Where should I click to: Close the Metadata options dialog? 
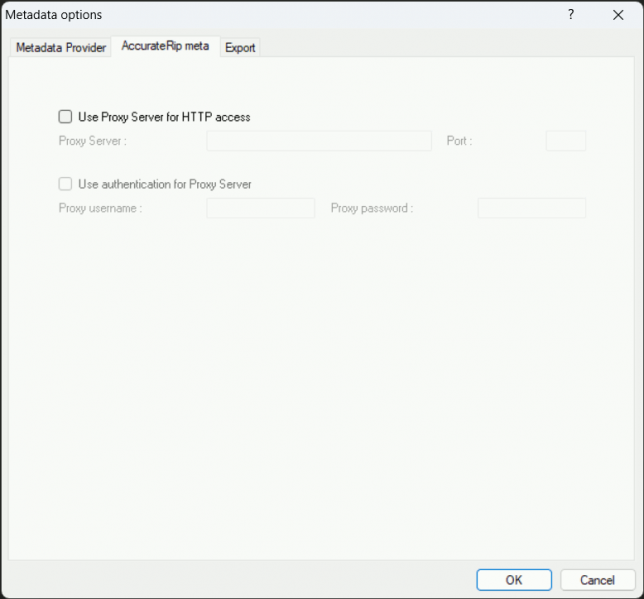618,15
